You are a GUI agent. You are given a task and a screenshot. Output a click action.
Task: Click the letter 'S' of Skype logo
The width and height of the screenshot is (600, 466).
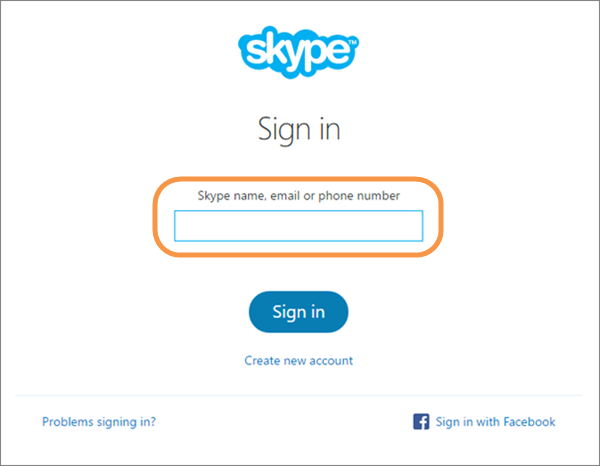254,52
